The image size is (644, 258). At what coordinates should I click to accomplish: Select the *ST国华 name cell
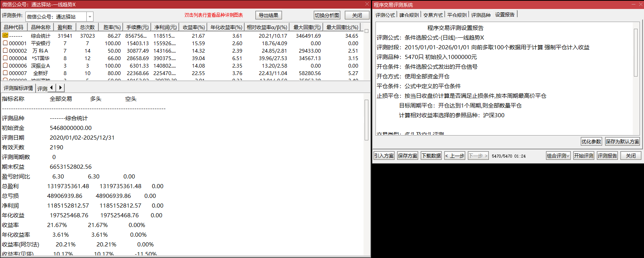tap(40, 58)
